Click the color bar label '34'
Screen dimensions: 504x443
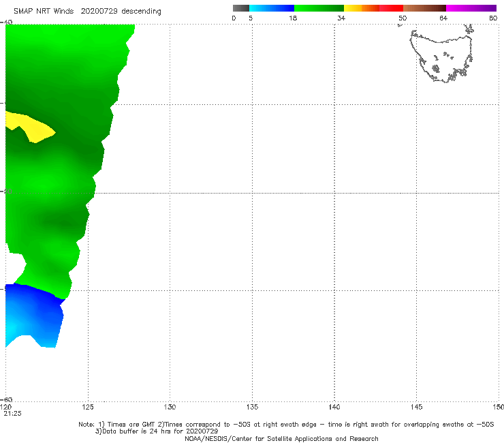click(341, 18)
